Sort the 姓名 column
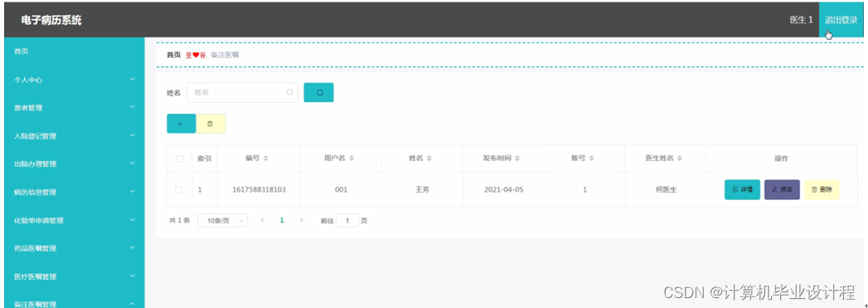 coord(429,159)
